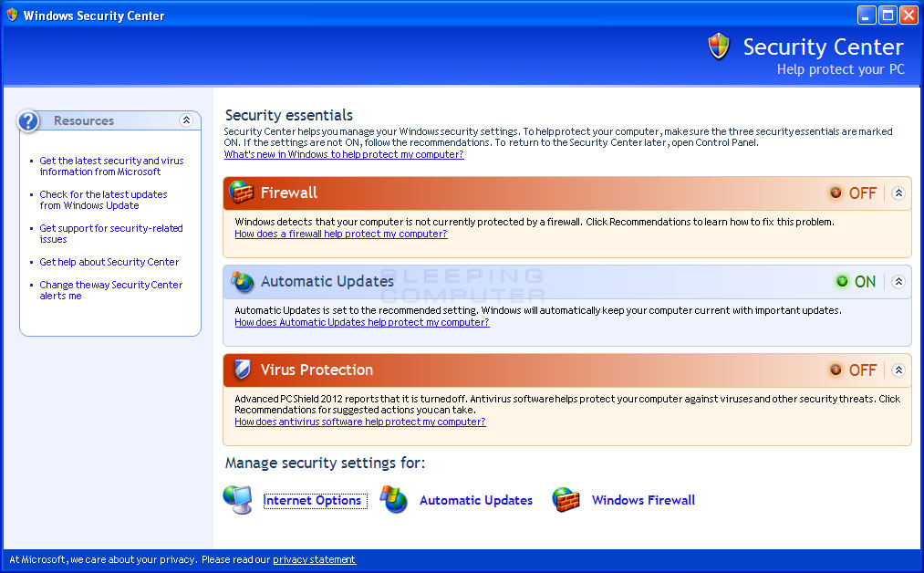Image resolution: width=924 pixels, height=573 pixels.
Task: Click the ON status text for Automatic Updates
Action: pos(865,282)
